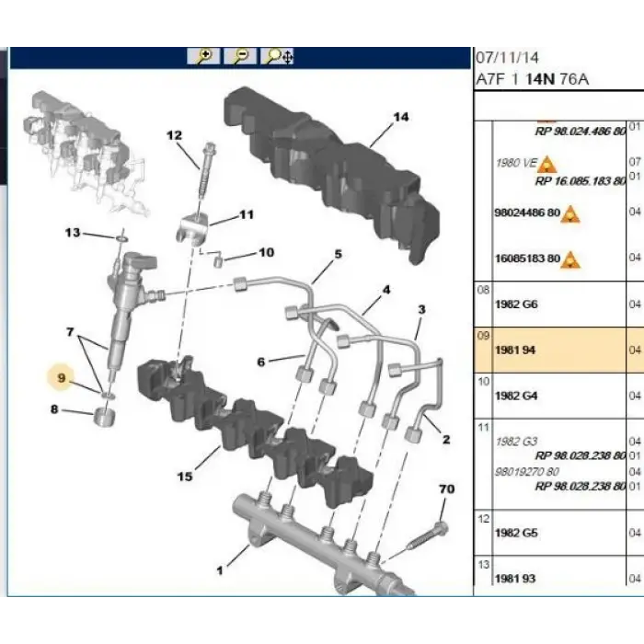The width and height of the screenshot is (644, 644).
Task: Click callout number 11 in diagram
Action: click(x=246, y=214)
